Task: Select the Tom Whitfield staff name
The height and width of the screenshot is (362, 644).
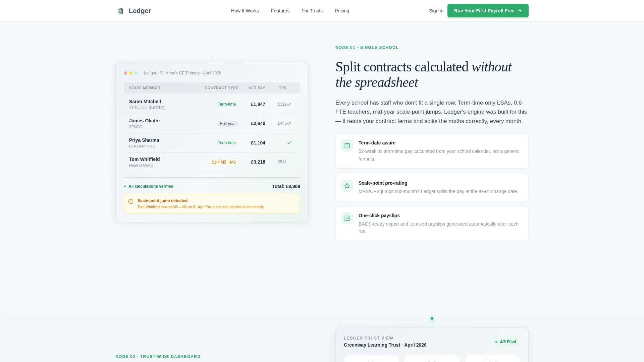Action: [x=144, y=159]
